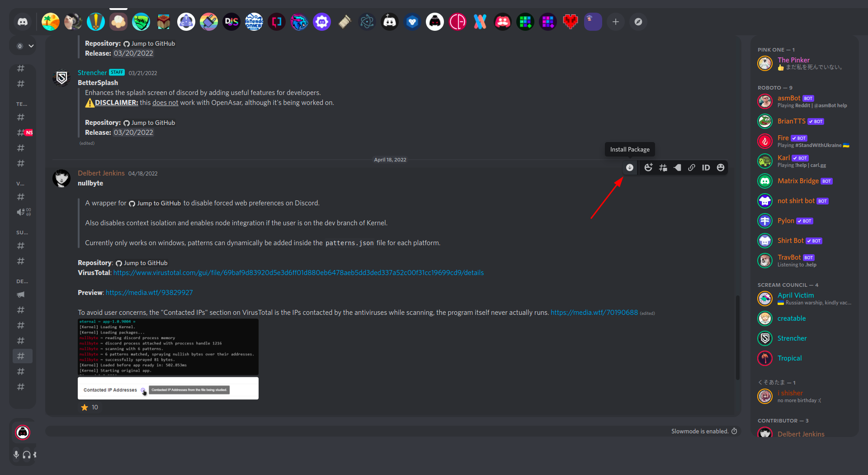
Task: Add a reaction via the message toolbar
Action: (648, 167)
